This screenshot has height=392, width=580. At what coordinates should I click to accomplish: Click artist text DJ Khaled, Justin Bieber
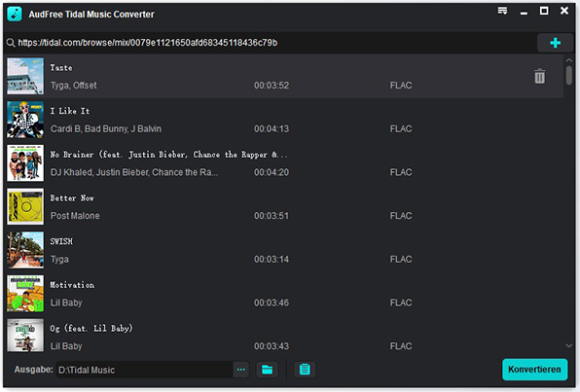click(134, 172)
